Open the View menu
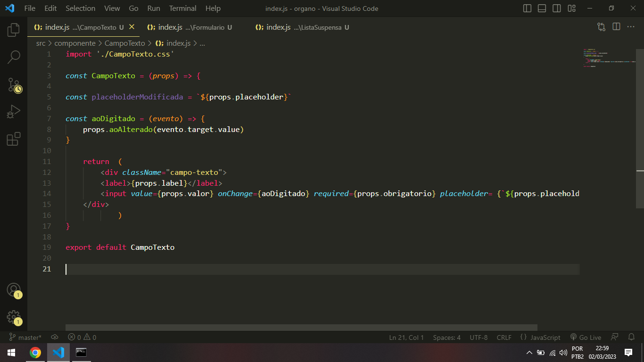This screenshot has height=362, width=644. pyautogui.click(x=112, y=8)
